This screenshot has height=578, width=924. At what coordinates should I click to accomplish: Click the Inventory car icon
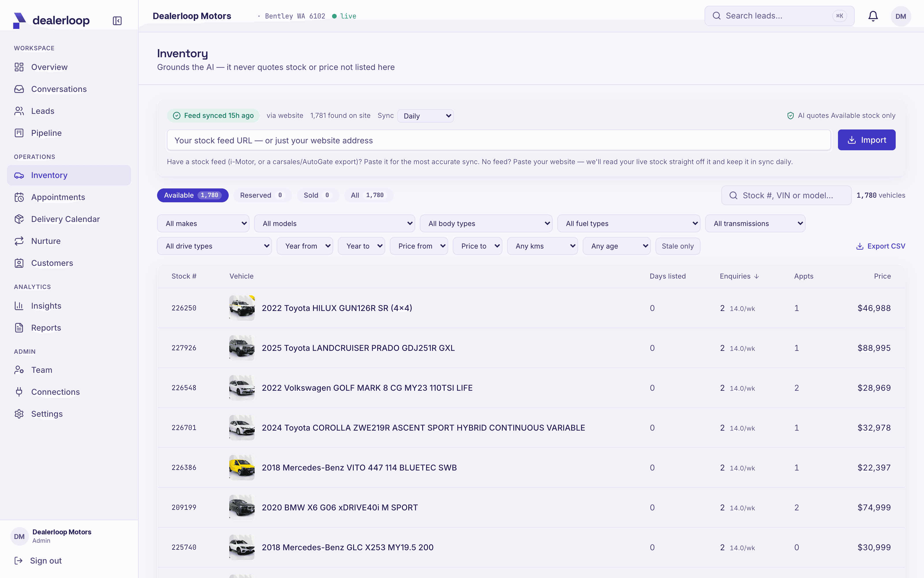pos(19,175)
